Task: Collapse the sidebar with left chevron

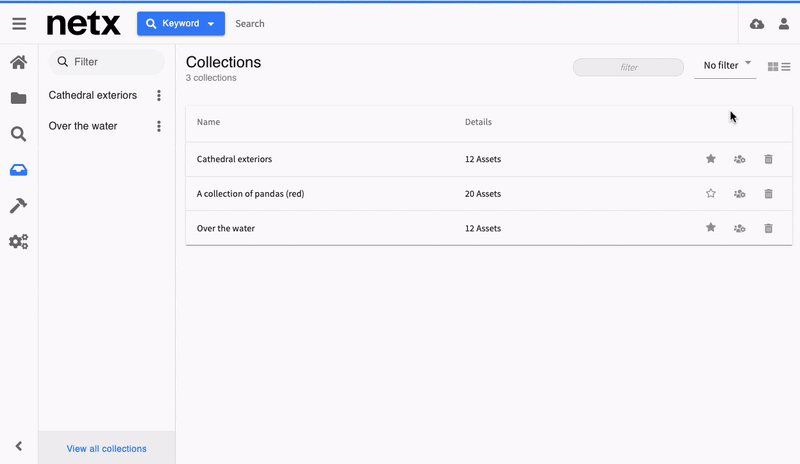Action: (x=18, y=447)
